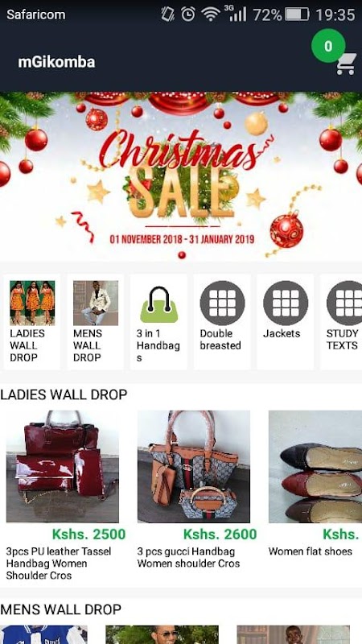Viewport: 362px width, 644px height.
Task: Select the 3 in 1 Handbags bag icon
Action: pyautogui.click(x=158, y=304)
